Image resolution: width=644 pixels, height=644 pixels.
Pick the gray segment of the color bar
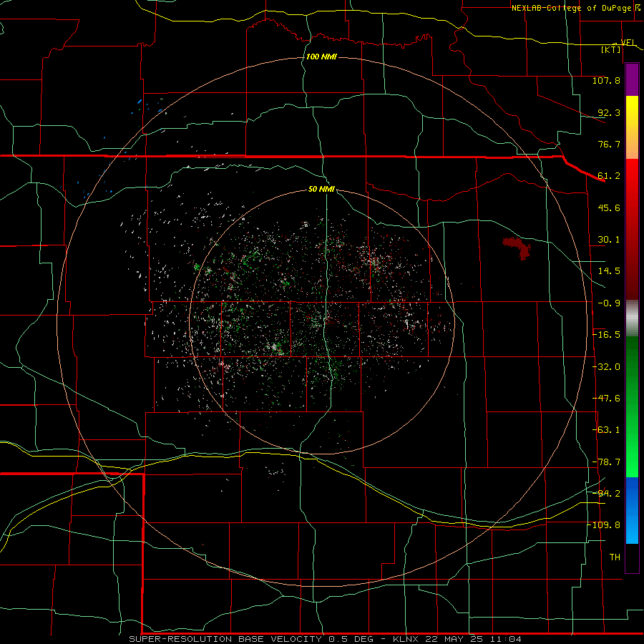[x=632, y=318]
